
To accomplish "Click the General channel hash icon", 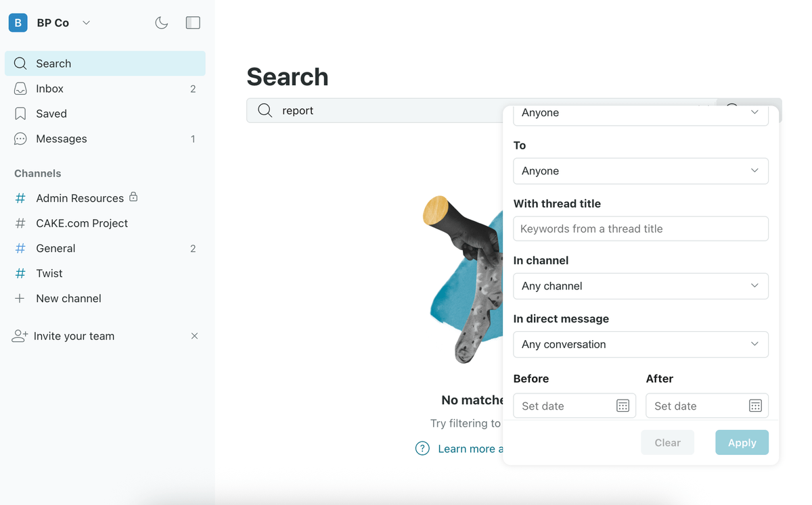I will click(20, 248).
